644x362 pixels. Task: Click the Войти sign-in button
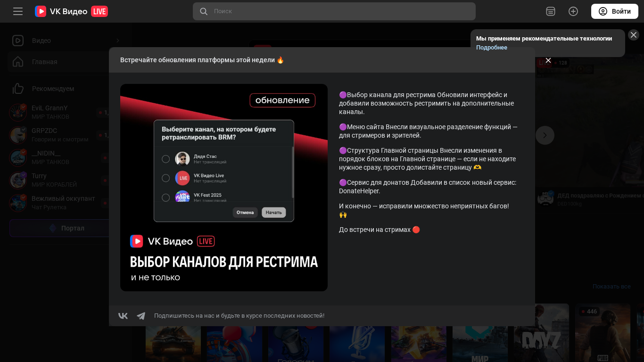[615, 11]
